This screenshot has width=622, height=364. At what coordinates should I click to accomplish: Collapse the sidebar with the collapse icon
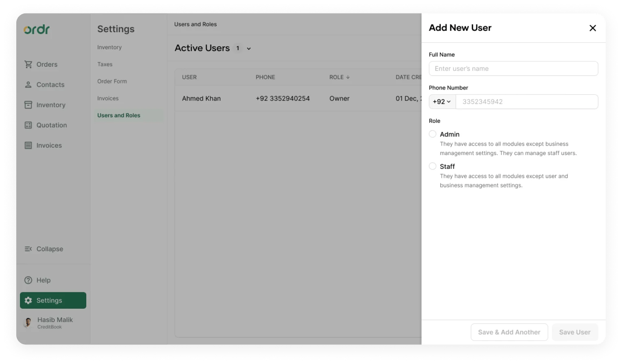(28, 249)
